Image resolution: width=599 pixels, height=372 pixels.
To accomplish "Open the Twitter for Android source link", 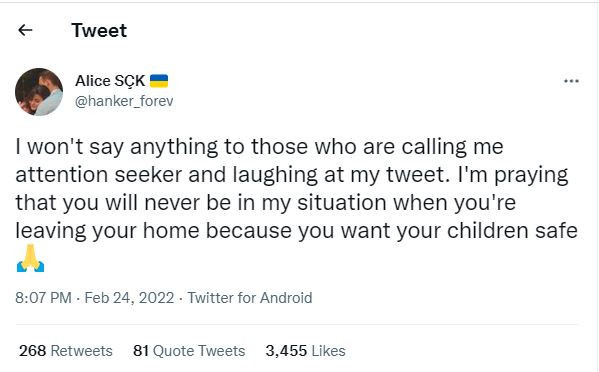I will (x=250, y=298).
